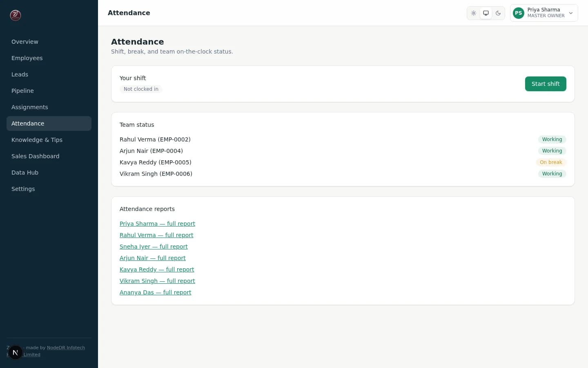The image size is (588, 368).
Task: Open Assignments from sidebar
Action: click(x=49, y=107)
